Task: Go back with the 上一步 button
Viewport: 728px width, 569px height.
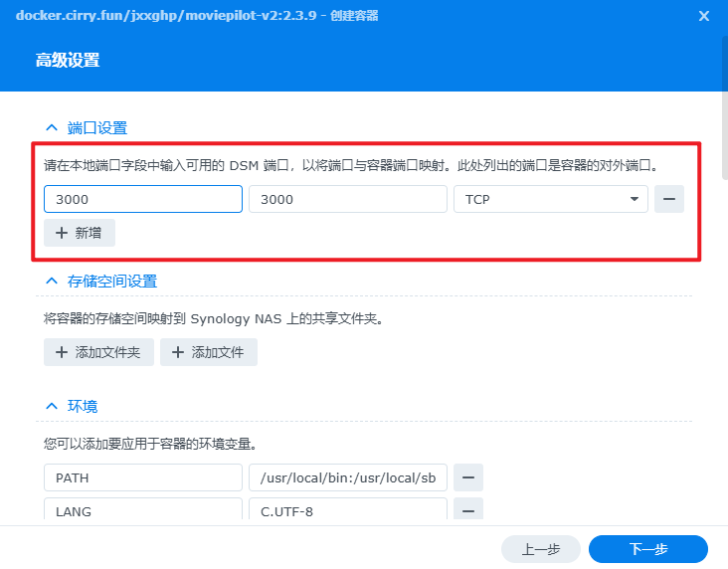Action: [541, 549]
